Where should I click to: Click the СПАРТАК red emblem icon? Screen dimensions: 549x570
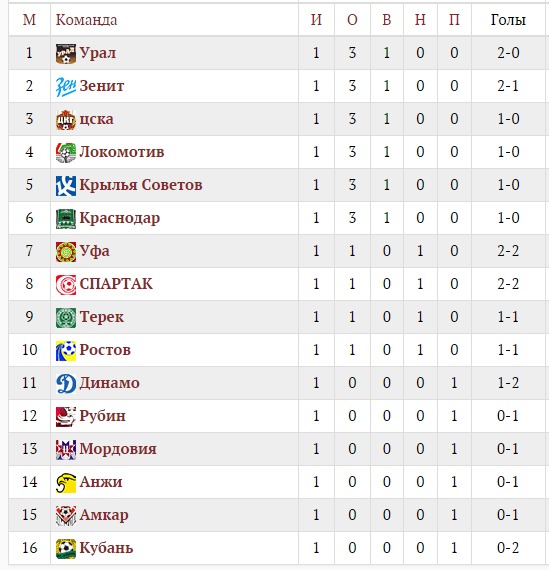[x=66, y=285]
